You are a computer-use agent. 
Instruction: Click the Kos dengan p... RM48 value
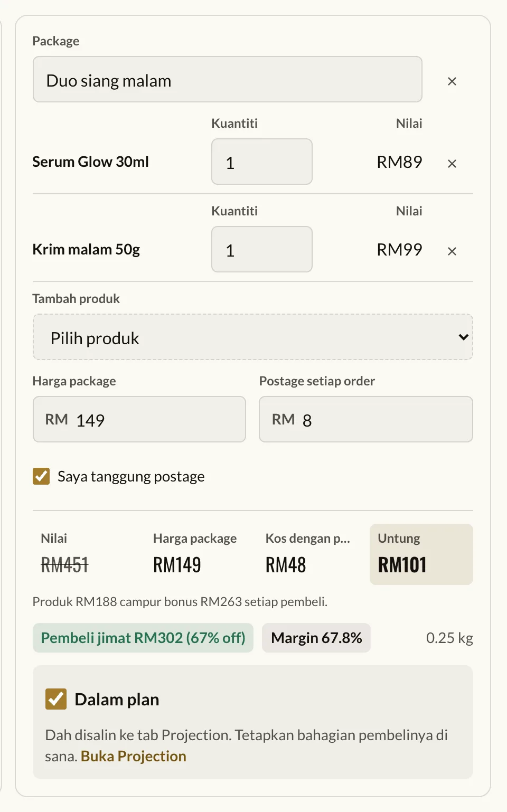coord(286,565)
